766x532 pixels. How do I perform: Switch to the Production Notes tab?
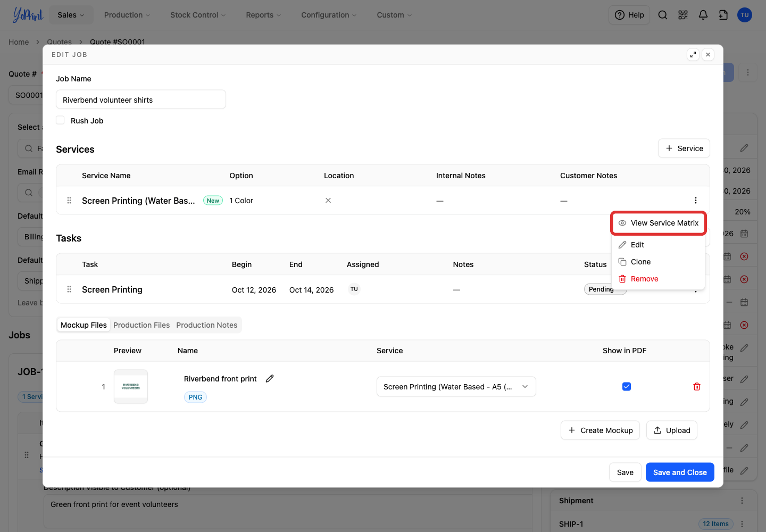click(207, 325)
